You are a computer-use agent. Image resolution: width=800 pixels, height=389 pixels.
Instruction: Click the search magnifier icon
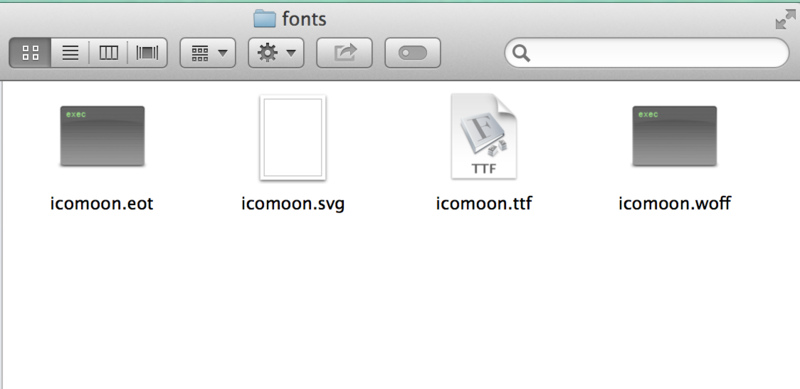coord(521,53)
